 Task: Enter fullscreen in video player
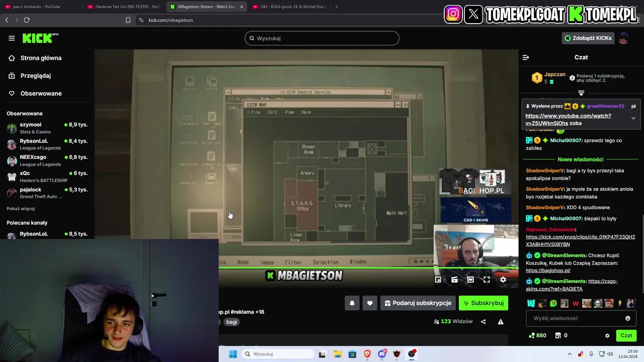(487, 280)
